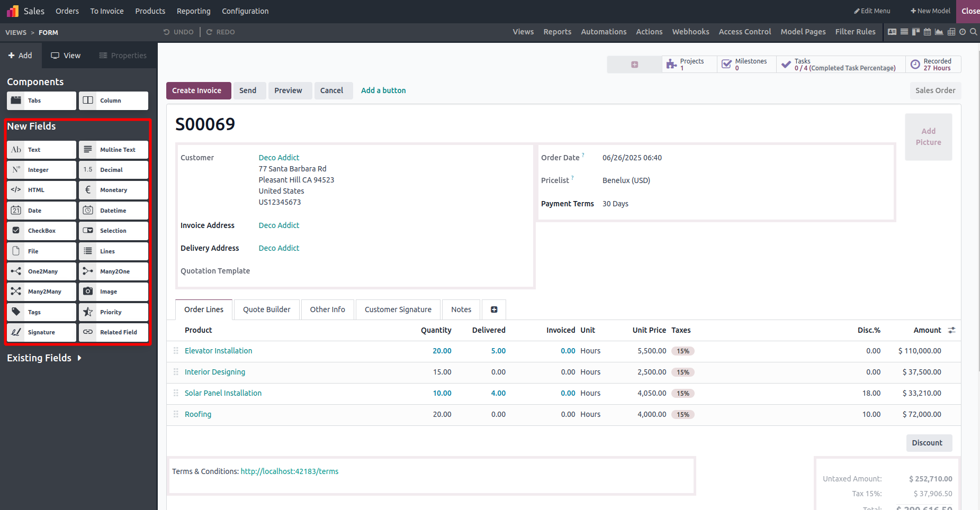Switch to the Kanban view icon
Image resolution: width=980 pixels, height=510 pixels.
(x=915, y=32)
